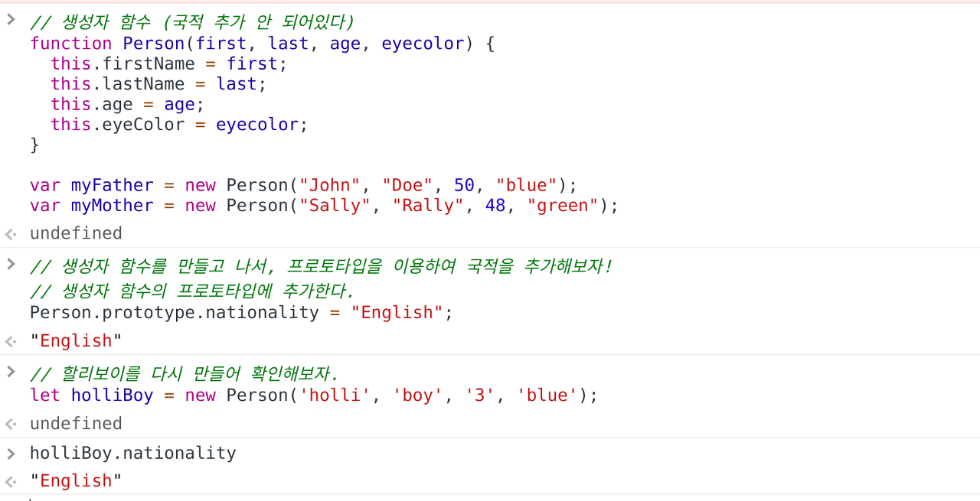Click the 'let holliBoy = new Person' line
The width and height of the screenshot is (980, 501).
click(313, 395)
